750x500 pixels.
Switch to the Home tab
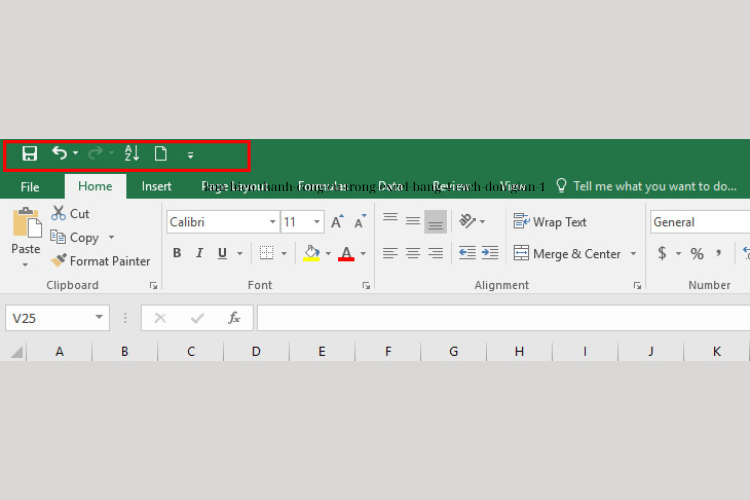[x=95, y=186]
